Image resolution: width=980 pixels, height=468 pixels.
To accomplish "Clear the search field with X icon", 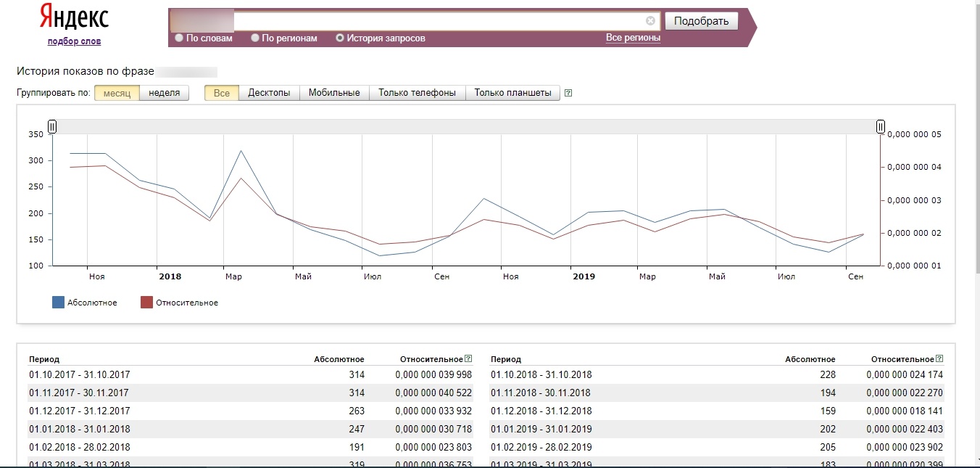I will pos(650,21).
